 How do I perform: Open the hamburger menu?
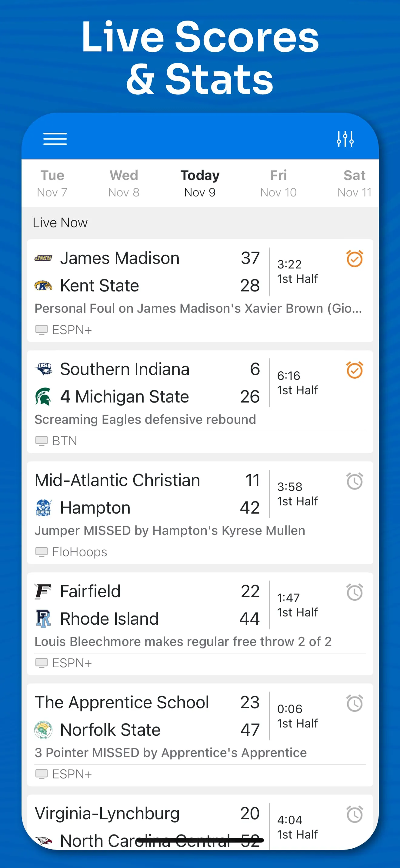(x=55, y=139)
